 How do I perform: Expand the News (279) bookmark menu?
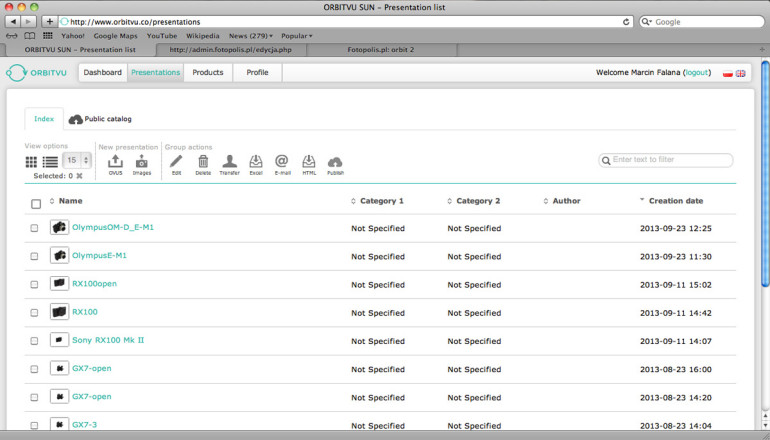[250, 36]
